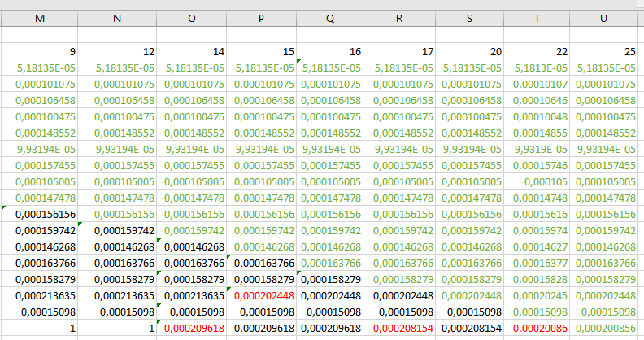Select red 0,000202448 cell in column P
644x340 pixels.
261,295
